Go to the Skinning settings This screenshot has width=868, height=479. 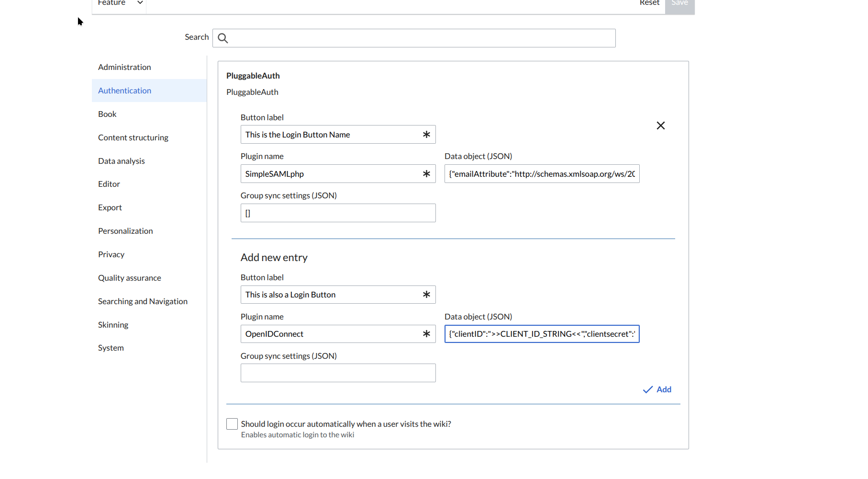click(x=113, y=325)
